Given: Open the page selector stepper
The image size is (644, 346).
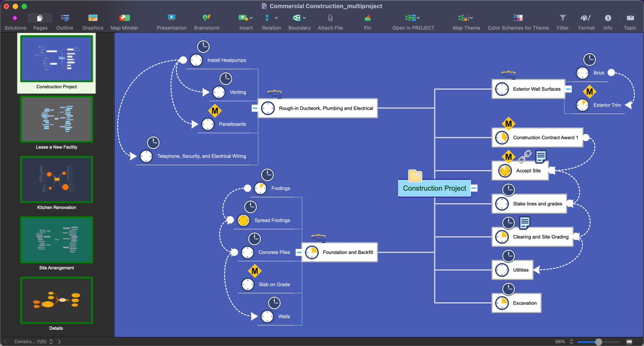Looking at the screenshot, I should [51, 342].
